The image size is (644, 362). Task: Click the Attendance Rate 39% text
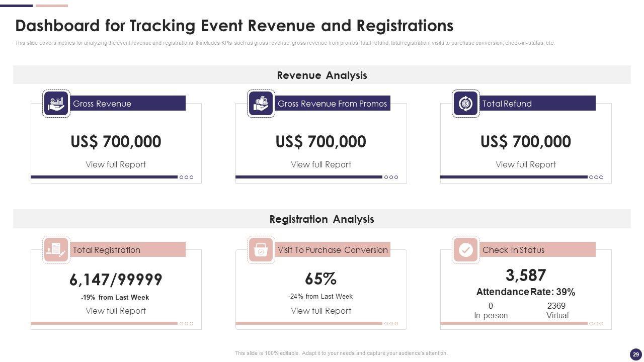point(526,292)
